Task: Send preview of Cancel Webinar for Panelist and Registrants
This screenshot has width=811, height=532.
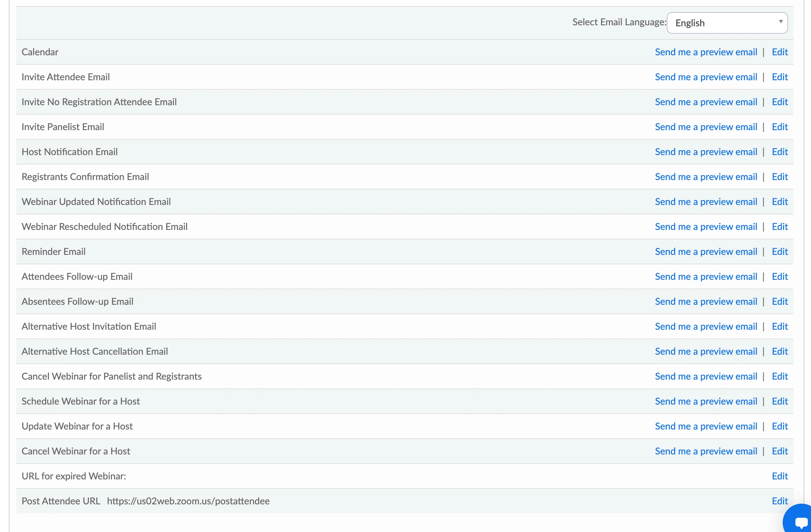Action: (x=706, y=376)
